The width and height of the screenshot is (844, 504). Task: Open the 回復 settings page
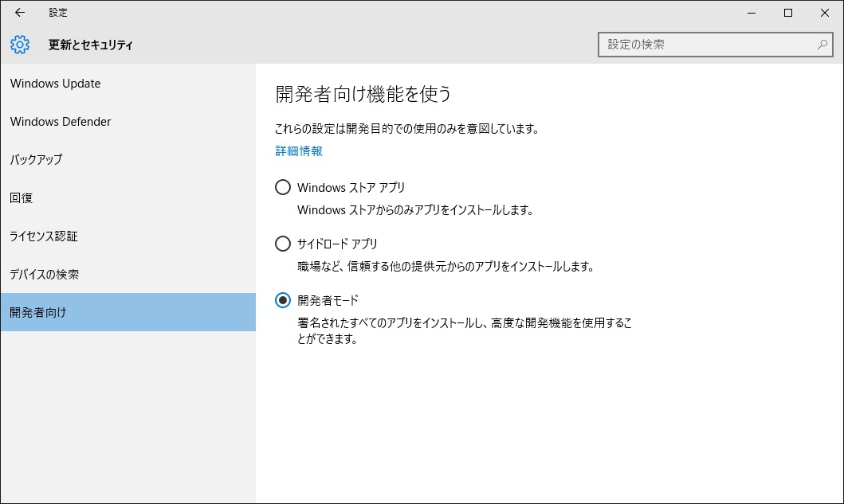22,198
